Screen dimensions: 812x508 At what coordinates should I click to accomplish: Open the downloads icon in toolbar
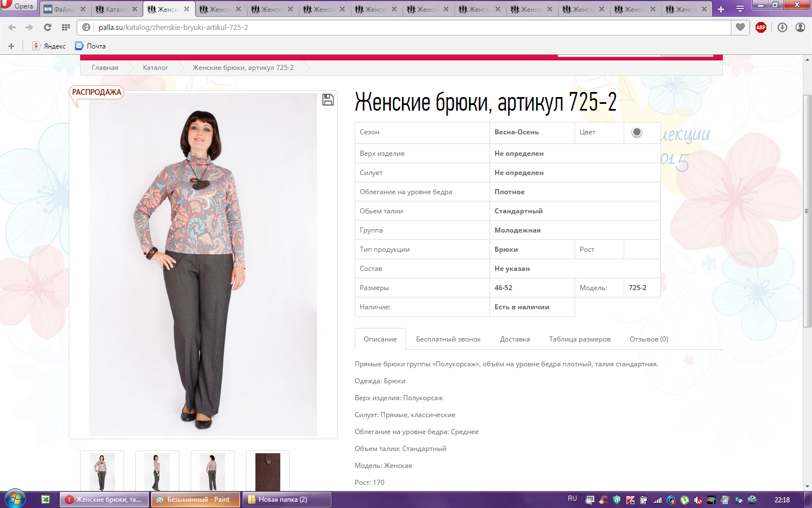(782, 27)
